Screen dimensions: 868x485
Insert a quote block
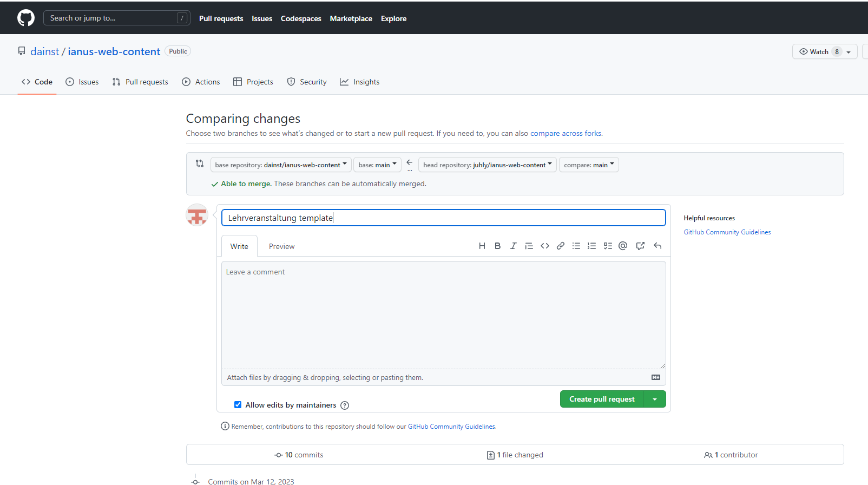(529, 246)
